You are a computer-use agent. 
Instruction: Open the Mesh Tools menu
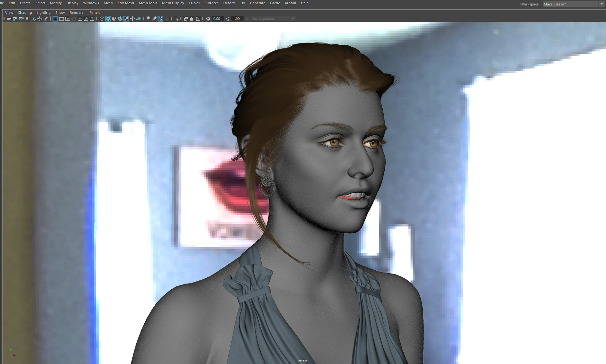(148, 3)
